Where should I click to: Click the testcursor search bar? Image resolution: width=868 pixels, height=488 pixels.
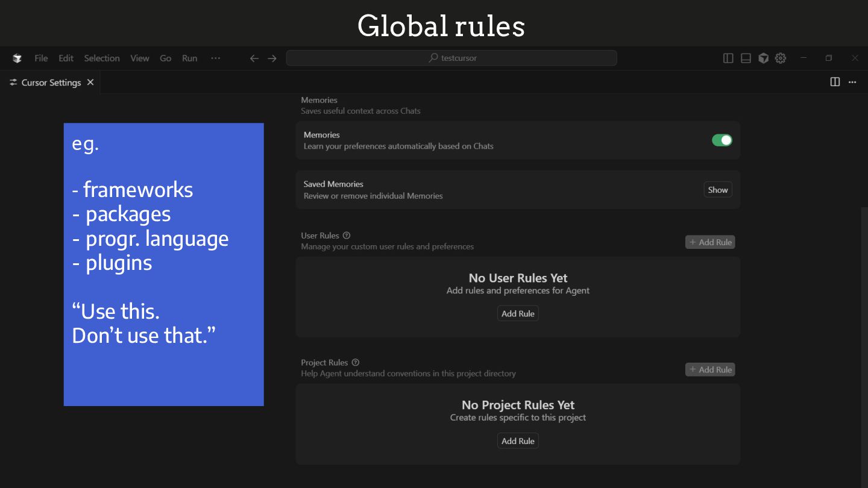tap(451, 58)
